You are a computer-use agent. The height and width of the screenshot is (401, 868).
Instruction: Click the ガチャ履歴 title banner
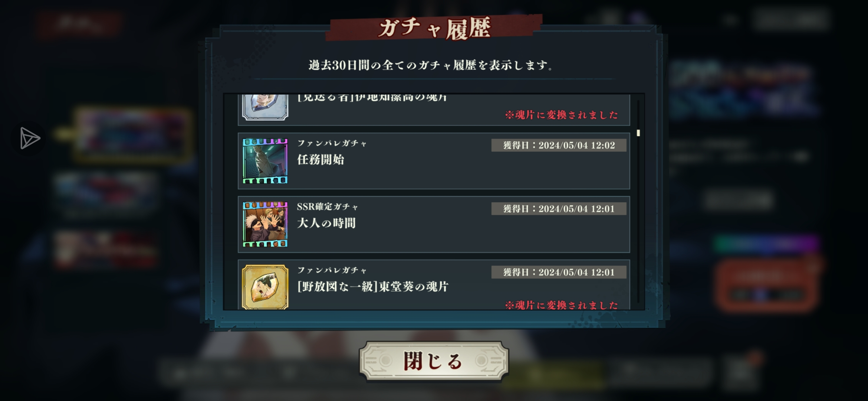click(x=434, y=28)
